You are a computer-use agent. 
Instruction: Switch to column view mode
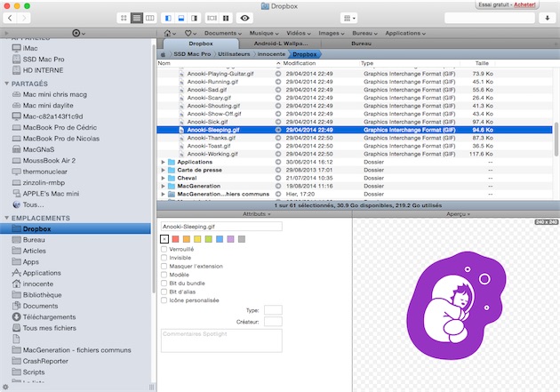coord(150,18)
